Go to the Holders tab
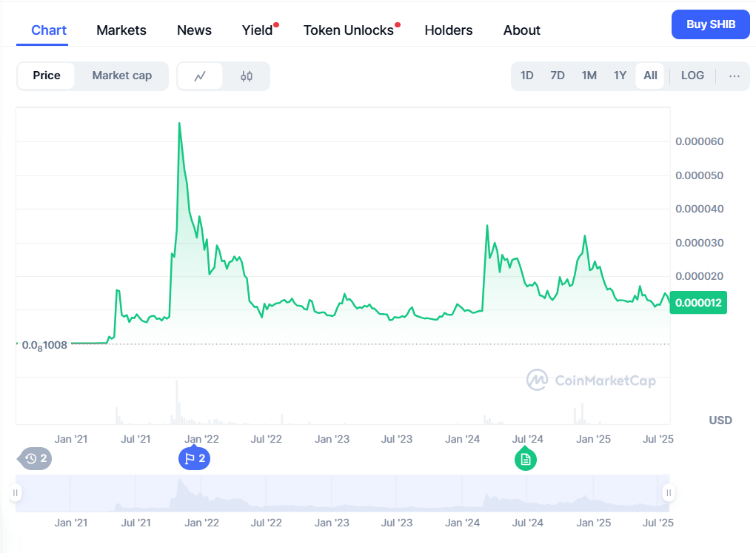The image size is (756, 553). point(449,30)
